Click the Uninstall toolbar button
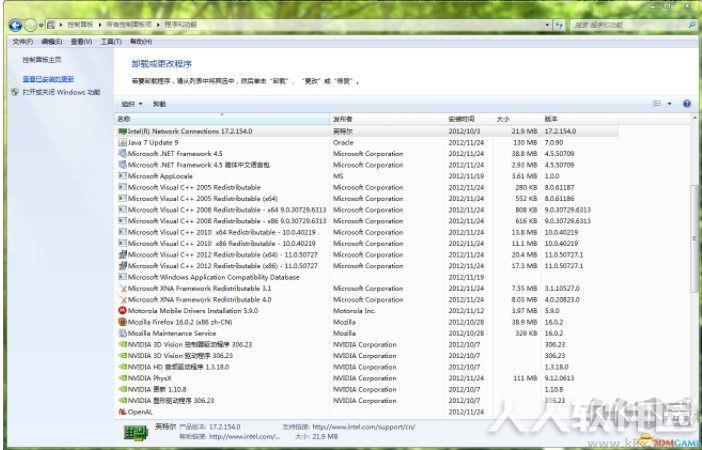 click(x=159, y=104)
